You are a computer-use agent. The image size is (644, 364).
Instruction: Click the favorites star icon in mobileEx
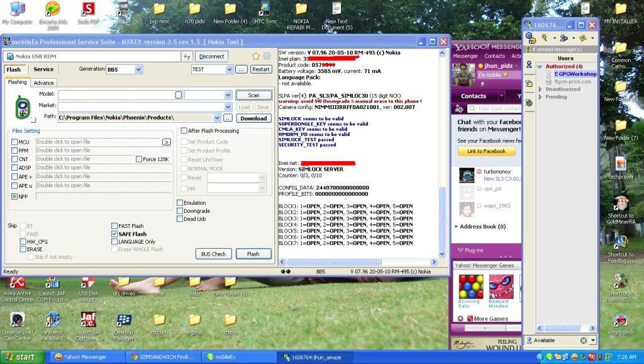[256, 56]
